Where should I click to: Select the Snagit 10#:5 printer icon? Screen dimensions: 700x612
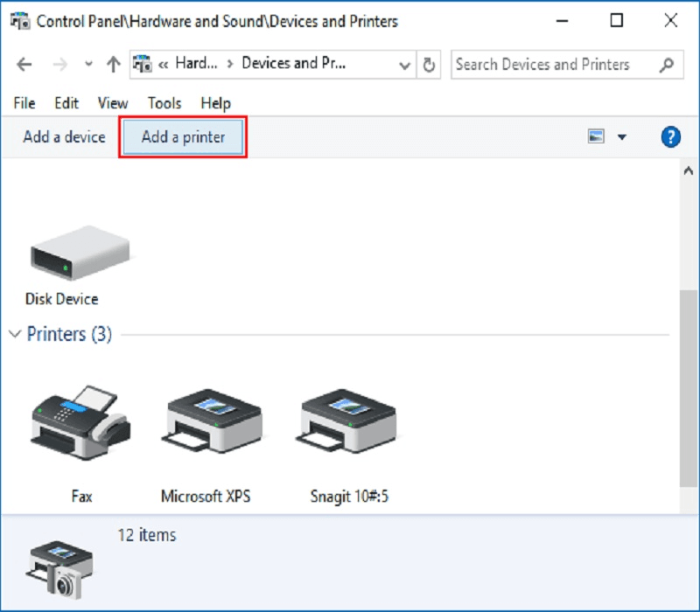click(346, 421)
